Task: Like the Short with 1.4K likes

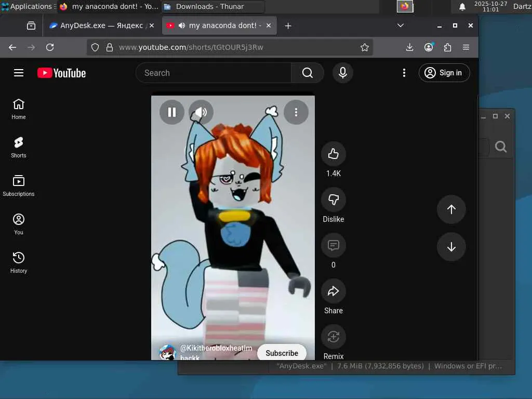Action: tap(333, 154)
